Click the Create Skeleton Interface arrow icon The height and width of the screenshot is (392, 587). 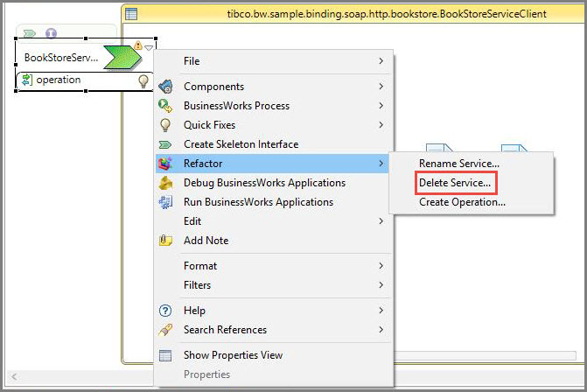pyautogui.click(x=165, y=144)
